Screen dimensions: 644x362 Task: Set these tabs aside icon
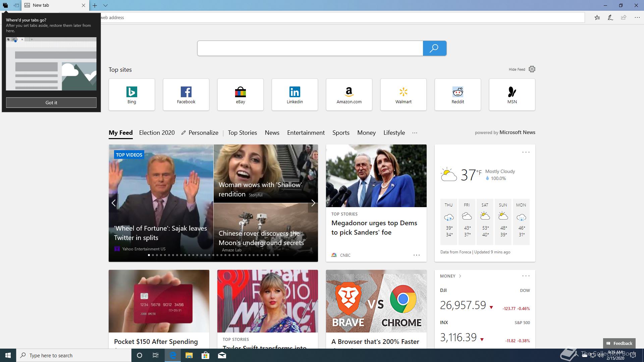coord(16,5)
